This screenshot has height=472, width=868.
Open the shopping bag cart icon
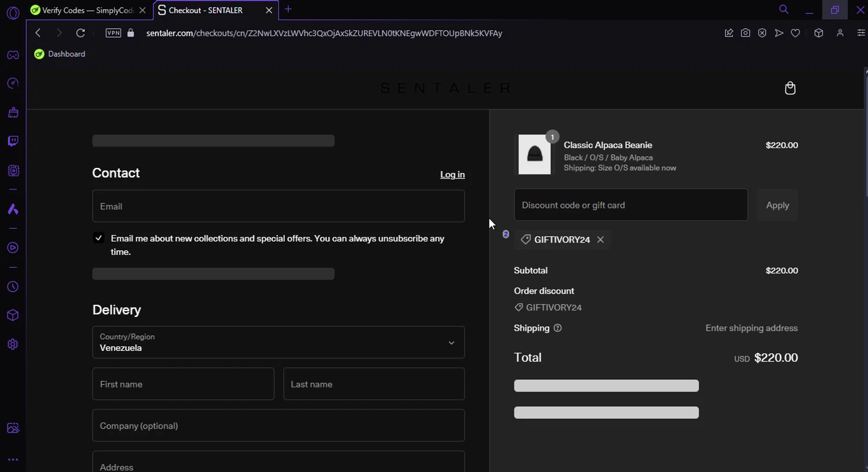pyautogui.click(x=790, y=88)
